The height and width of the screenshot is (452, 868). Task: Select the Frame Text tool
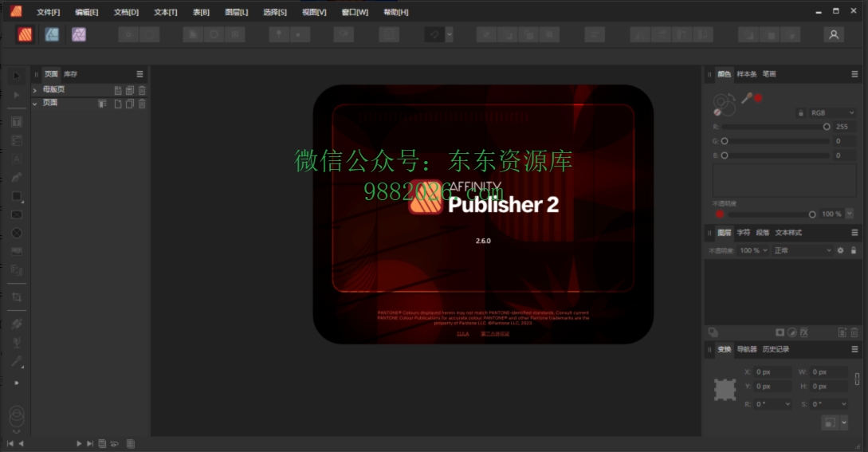(17, 122)
